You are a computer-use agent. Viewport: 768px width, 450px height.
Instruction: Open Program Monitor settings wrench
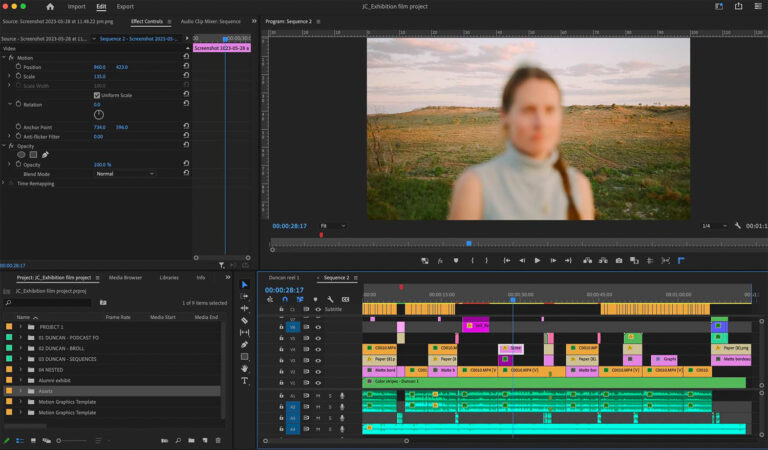738,226
